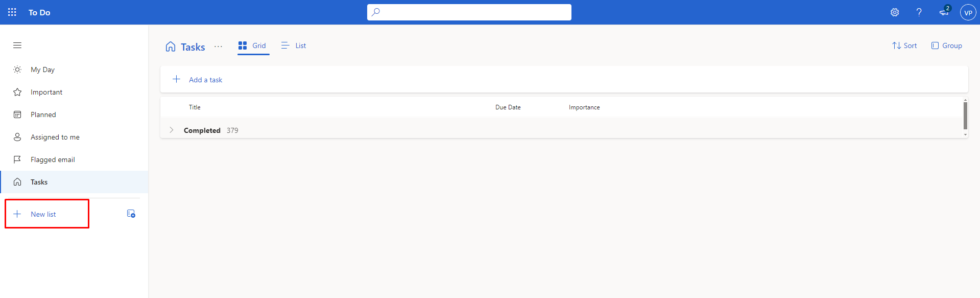Click the My Day sun icon
This screenshot has height=298, width=980.
pyautogui.click(x=17, y=70)
